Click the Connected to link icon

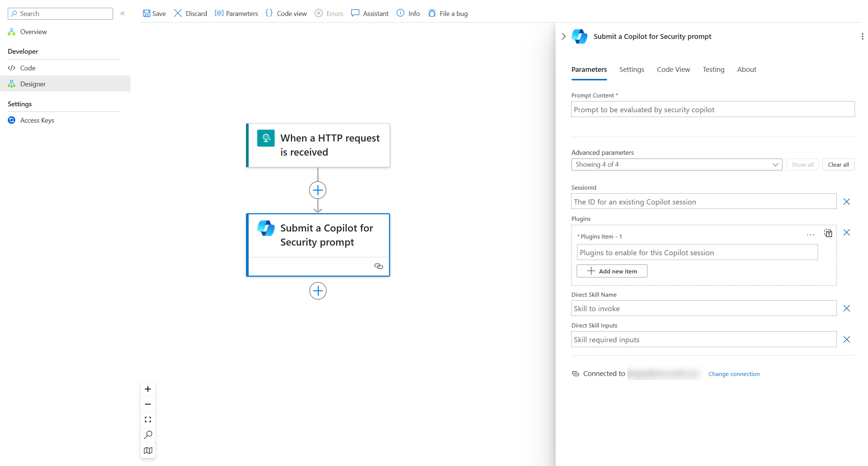coord(575,374)
